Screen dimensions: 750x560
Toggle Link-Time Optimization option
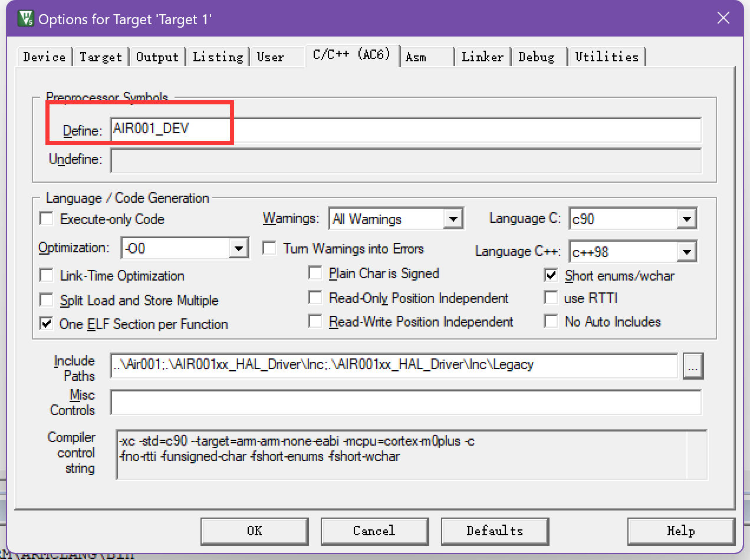(47, 276)
